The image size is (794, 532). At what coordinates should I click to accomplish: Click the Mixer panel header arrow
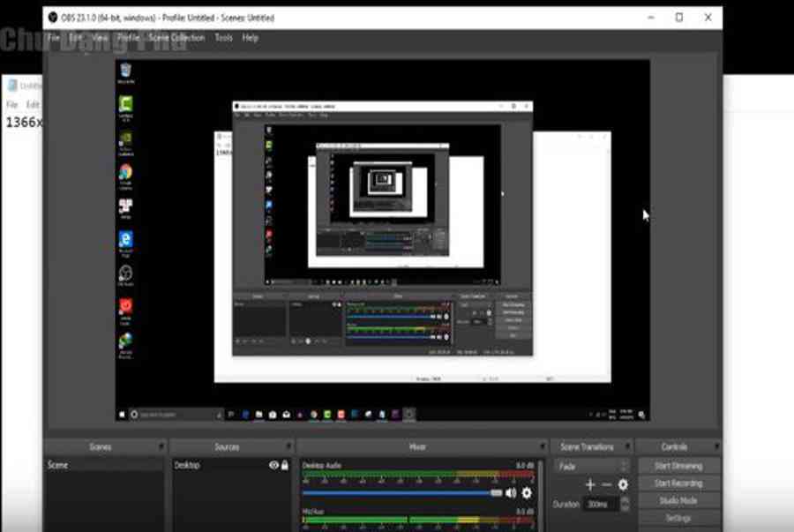tap(542, 446)
